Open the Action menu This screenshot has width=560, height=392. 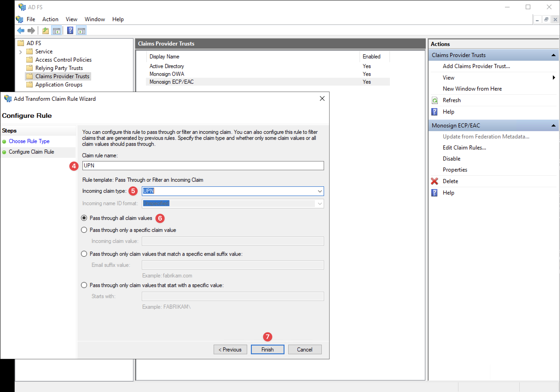click(50, 19)
